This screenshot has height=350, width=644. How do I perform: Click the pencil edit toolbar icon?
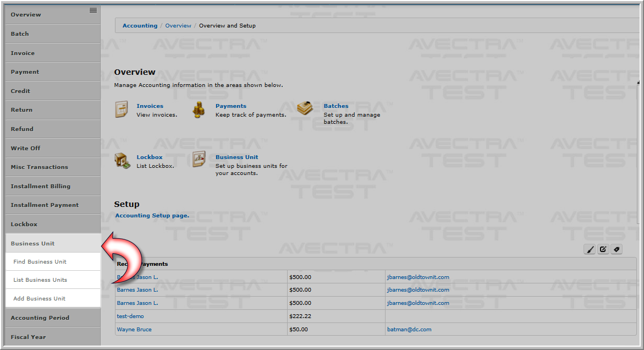[603, 249]
